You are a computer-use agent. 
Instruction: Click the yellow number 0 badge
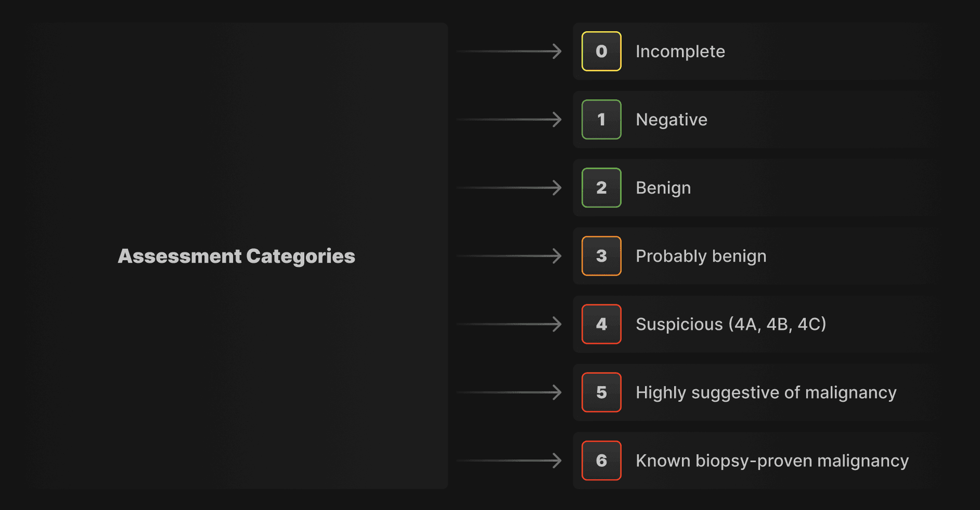(x=601, y=52)
